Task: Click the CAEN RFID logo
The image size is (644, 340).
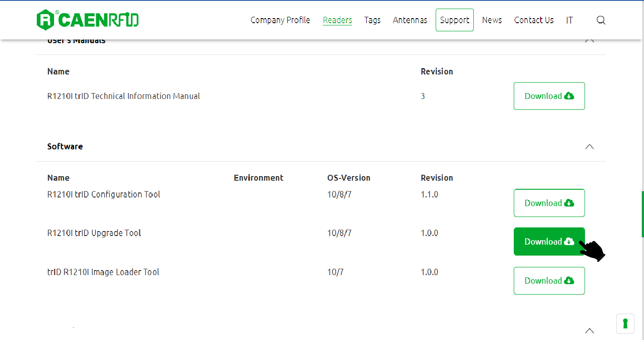Action: click(x=88, y=20)
